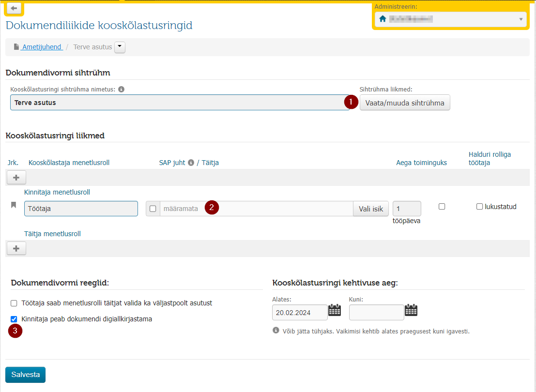Screen dimensions: 536x392
Task: Enable the lukustatud checkbox
Action: tap(479, 207)
